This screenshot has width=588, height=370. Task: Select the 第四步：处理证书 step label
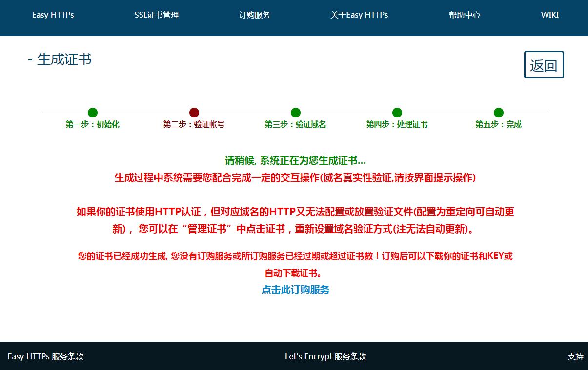tap(397, 124)
